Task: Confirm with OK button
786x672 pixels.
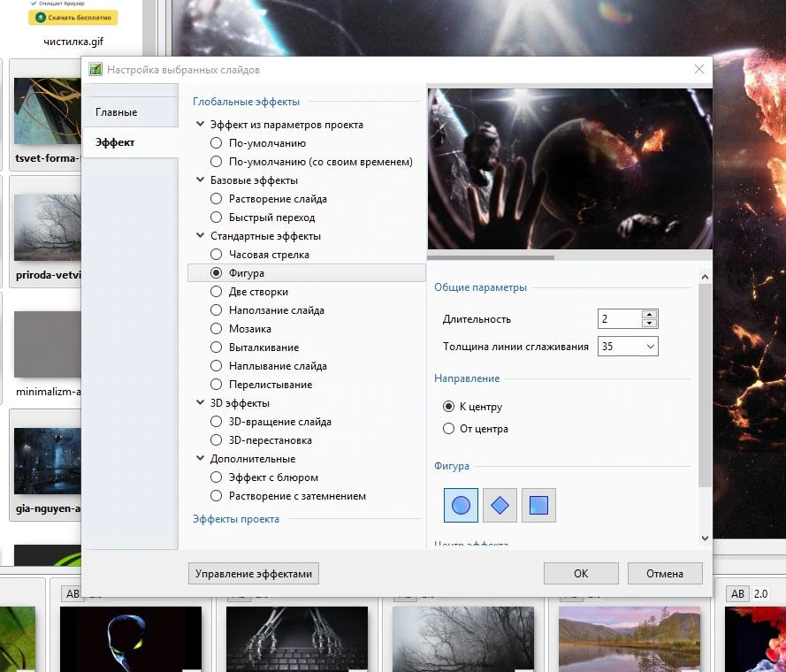Action: click(x=581, y=573)
